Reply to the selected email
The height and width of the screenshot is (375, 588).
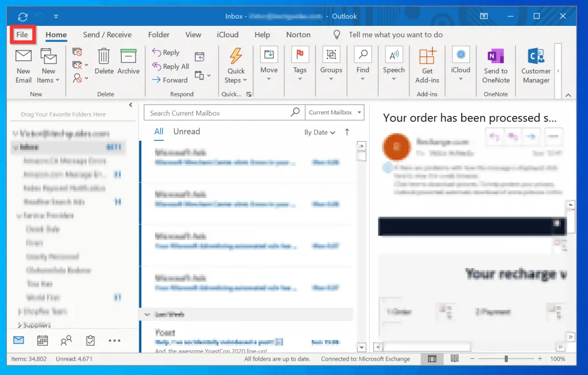(165, 52)
